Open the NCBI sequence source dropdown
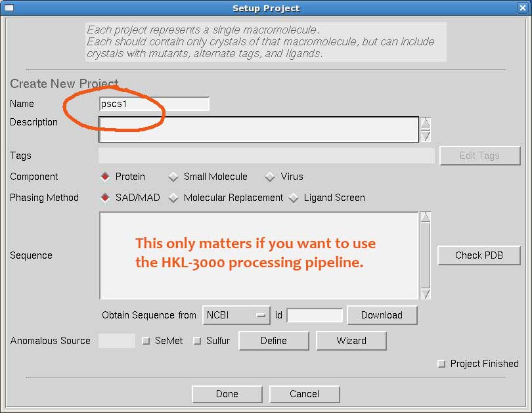 (236, 315)
